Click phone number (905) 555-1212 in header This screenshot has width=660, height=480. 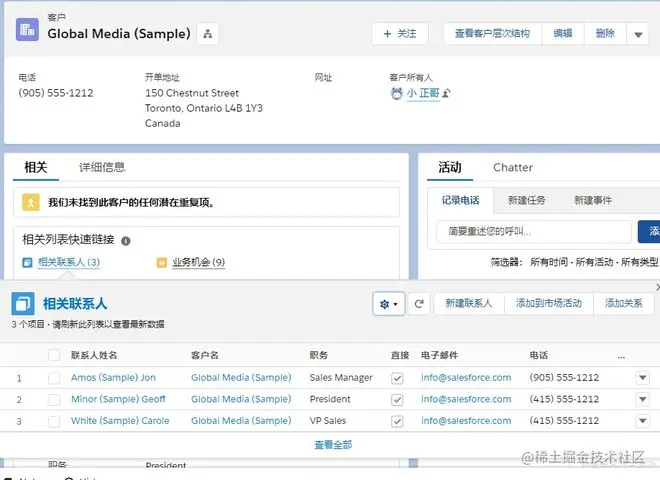pos(56,93)
